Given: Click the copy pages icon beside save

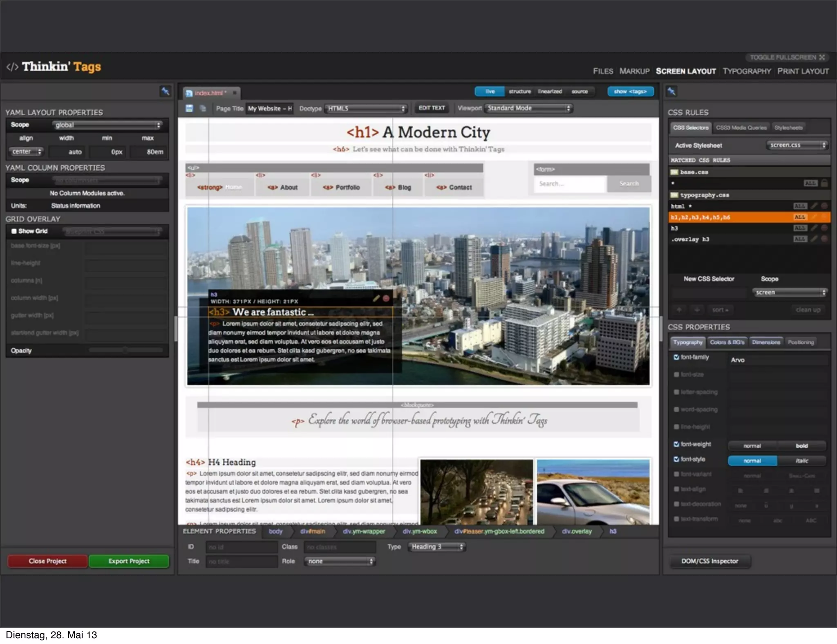Looking at the screenshot, I should click(203, 108).
